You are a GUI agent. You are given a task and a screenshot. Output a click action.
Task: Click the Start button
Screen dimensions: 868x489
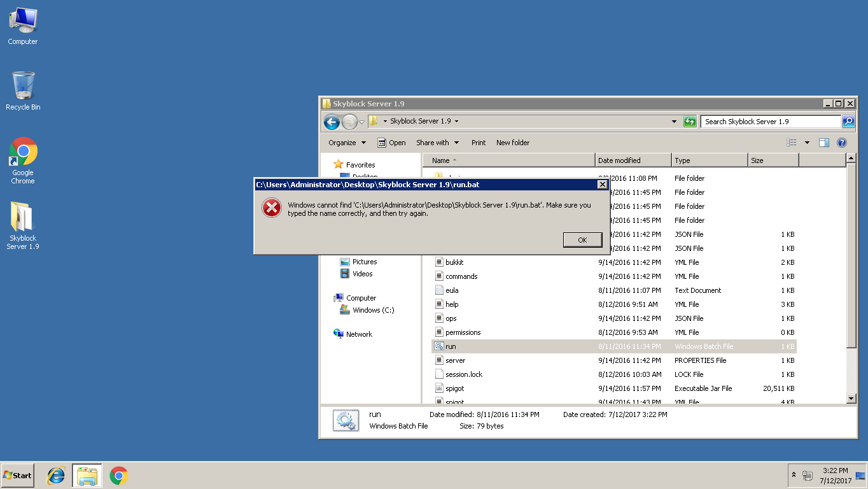[18, 476]
